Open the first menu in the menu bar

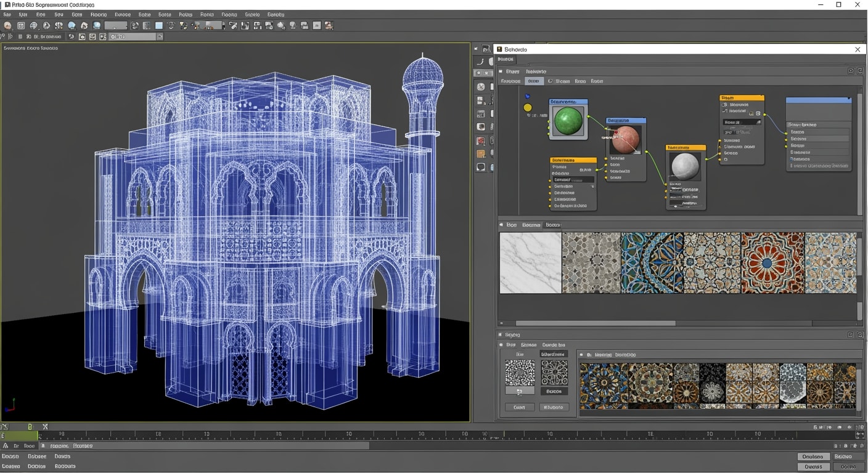click(6, 14)
